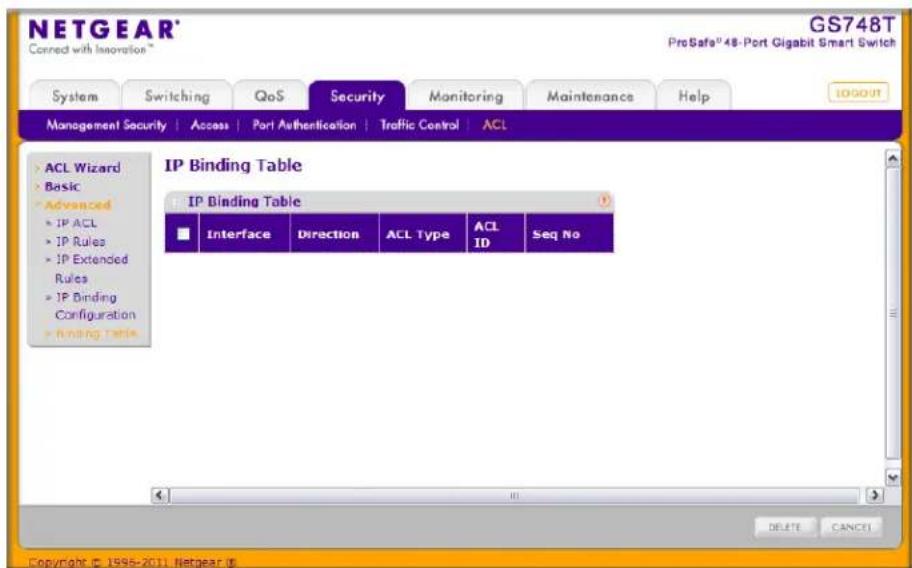
Task: Click the NETGEAR logo
Action: coord(104,30)
